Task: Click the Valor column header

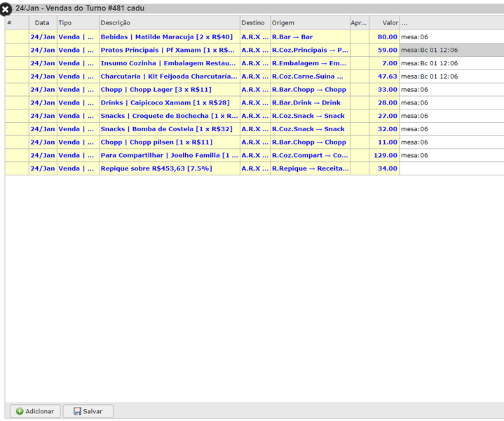Action: coord(384,23)
